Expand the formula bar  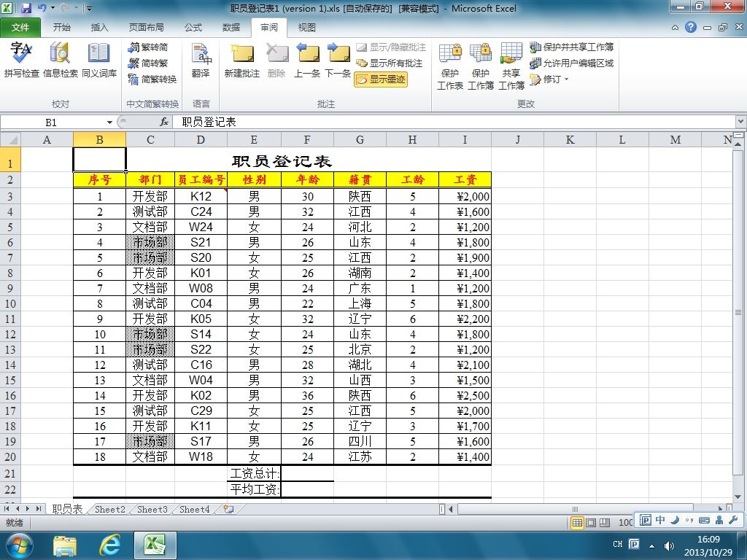pos(741,122)
